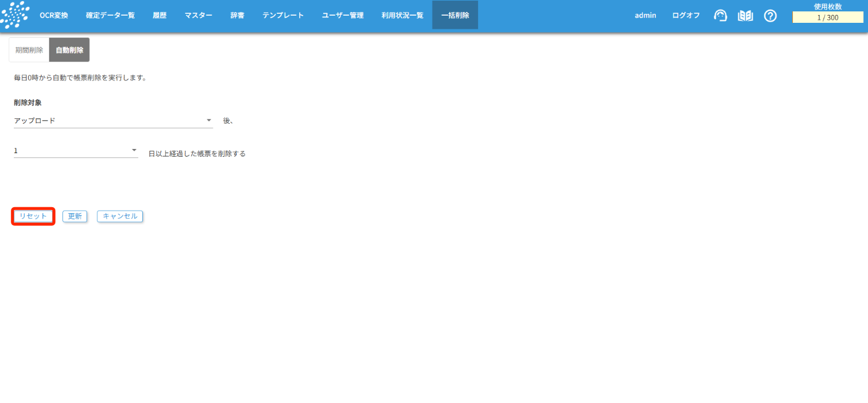The width and height of the screenshot is (868, 403).
Task: Click the ログオフ link
Action: pos(685,16)
